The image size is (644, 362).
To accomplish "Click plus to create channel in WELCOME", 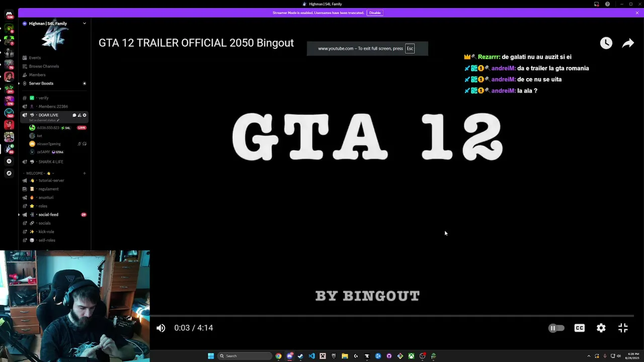I will (84, 173).
